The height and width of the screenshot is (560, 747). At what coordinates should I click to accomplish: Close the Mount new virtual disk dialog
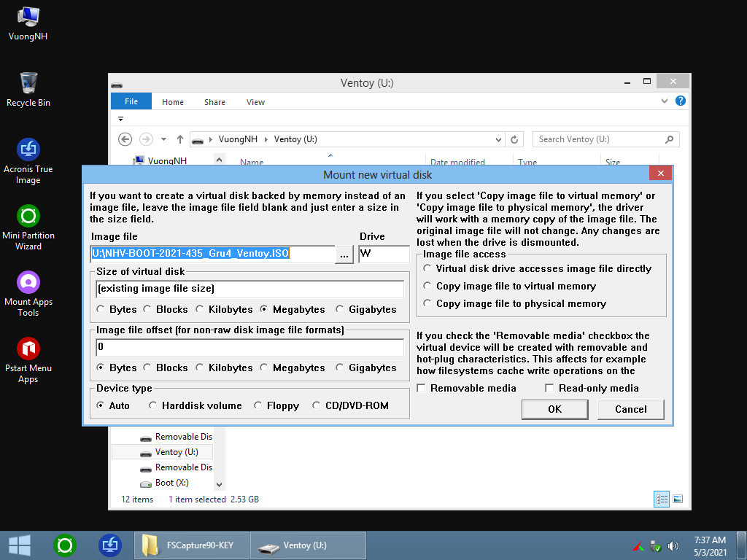click(x=660, y=173)
